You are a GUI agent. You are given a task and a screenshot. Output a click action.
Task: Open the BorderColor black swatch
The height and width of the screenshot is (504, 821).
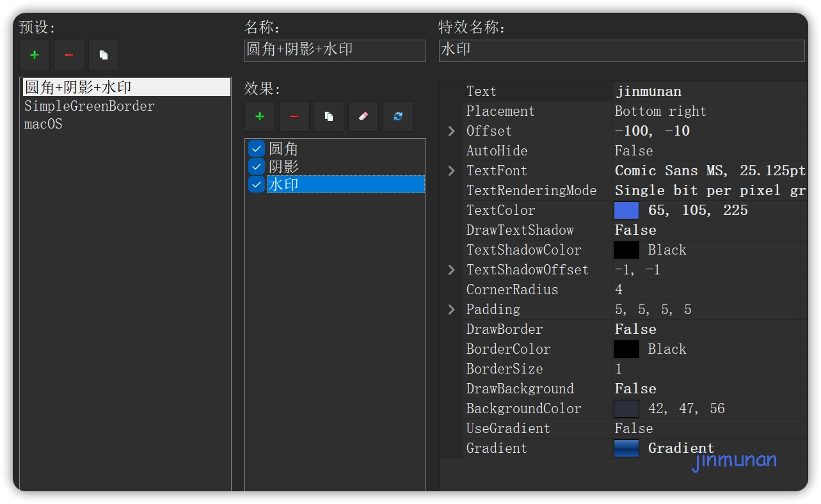626,349
